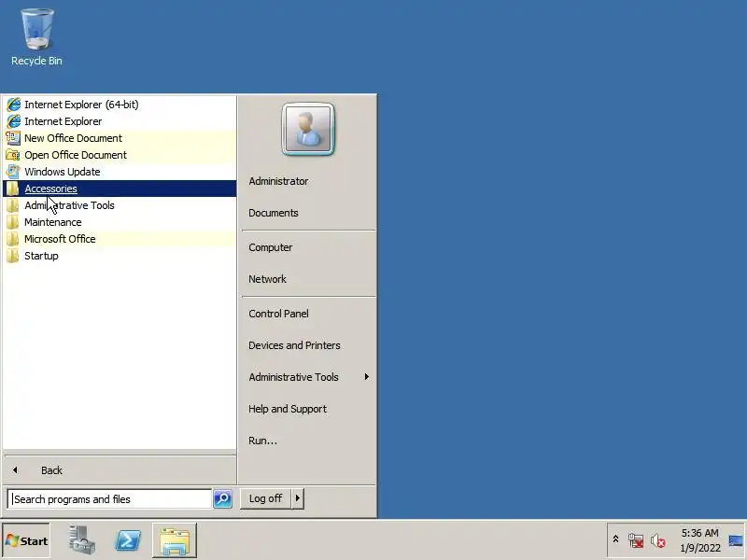The height and width of the screenshot is (560, 747).
Task: Open the Open Office Document icon
Action: click(x=13, y=155)
